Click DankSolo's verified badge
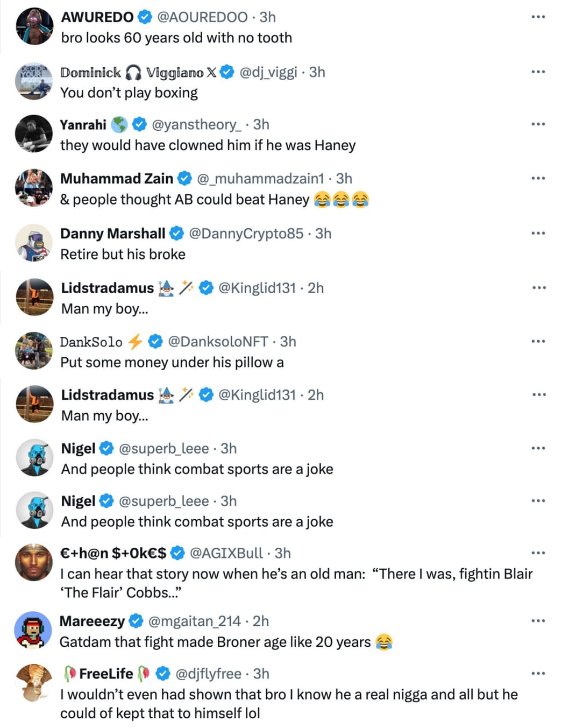 coord(156,341)
